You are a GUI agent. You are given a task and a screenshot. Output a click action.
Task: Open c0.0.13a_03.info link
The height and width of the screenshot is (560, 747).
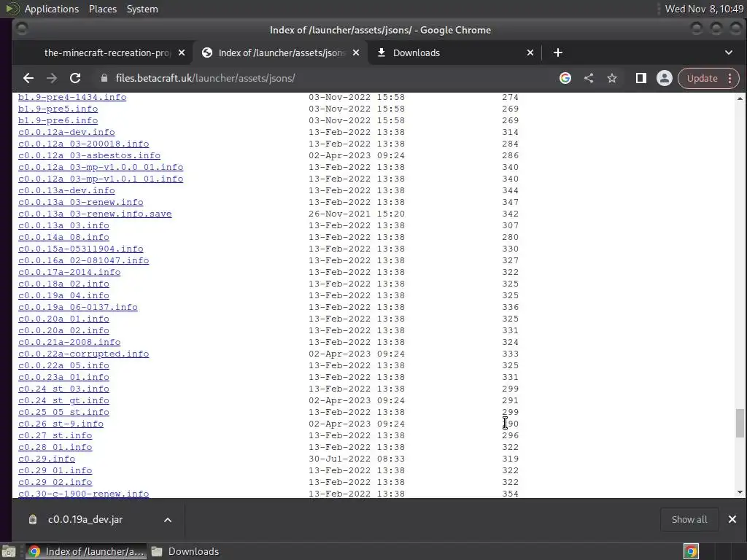coord(64,226)
